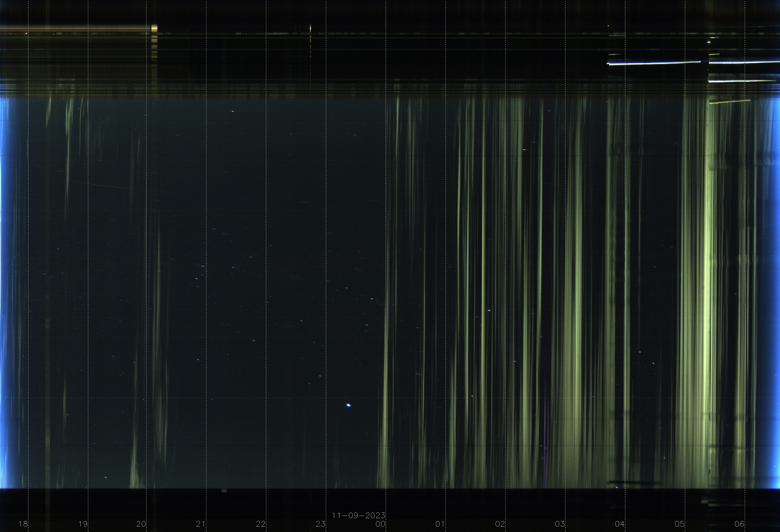The image size is (780, 532).
Task: Click the hour label 23
Action: coord(320,524)
